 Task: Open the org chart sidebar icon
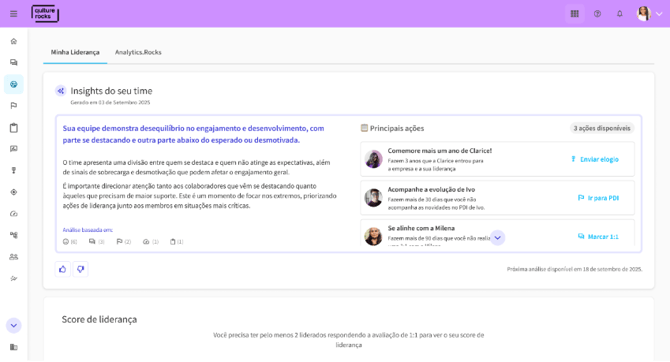[x=14, y=235]
